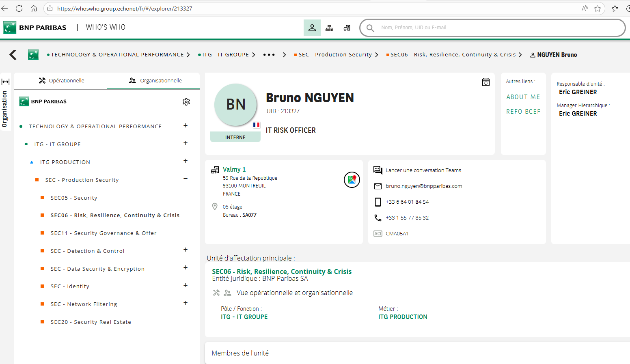Click the building icon next to Valmy 1
This screenshot has width=630, height=364.
[x=215, y=170]
